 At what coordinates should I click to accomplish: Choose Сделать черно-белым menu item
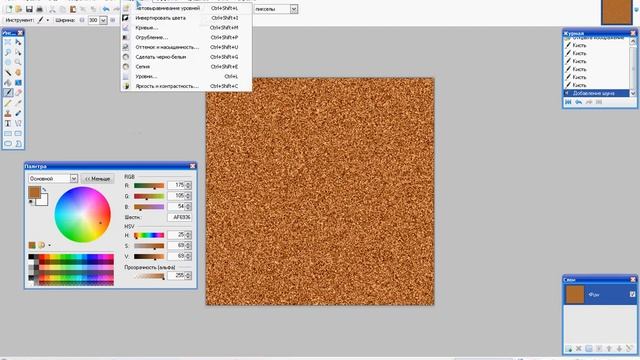tap(186, 57)
